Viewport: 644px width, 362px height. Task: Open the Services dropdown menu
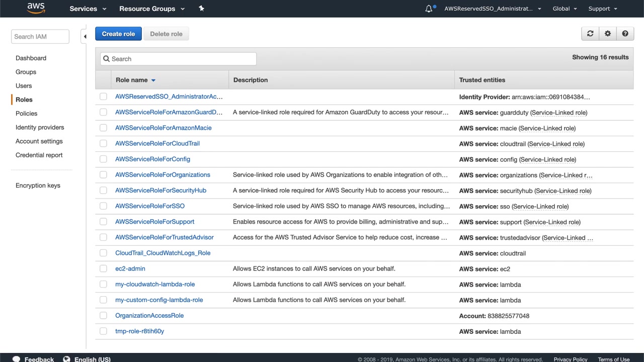[88, 9]
